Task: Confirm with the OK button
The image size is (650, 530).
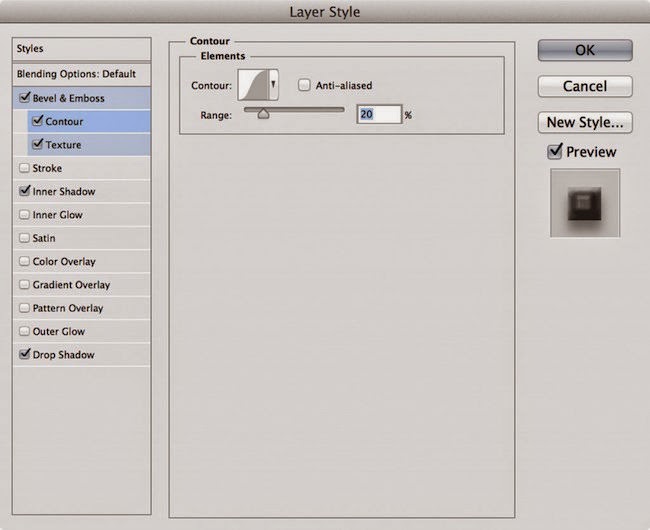Action: click(x=585, y=51)
